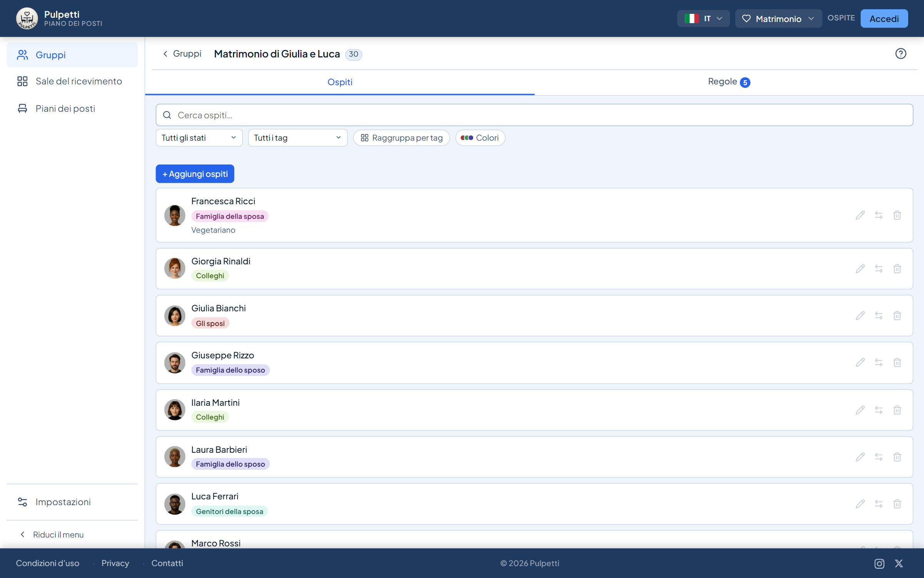Click the Pulpetti logo icon

coord(27,18)
